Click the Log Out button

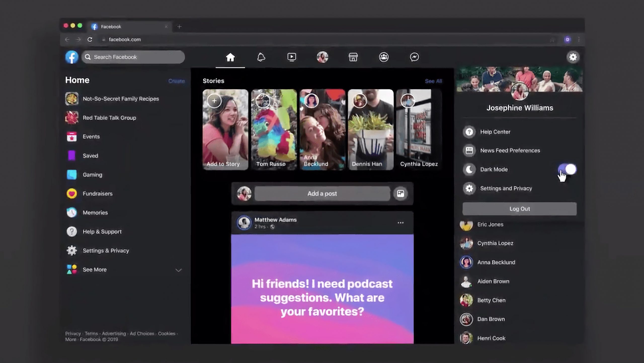pyautogui.click(x=520, y=209)
